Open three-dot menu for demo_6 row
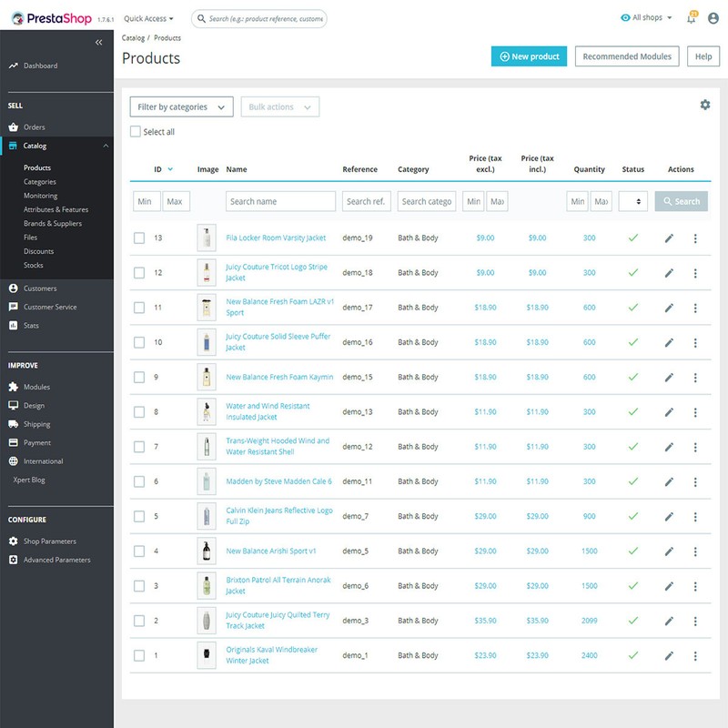728x728 pixels. (695, 586)
